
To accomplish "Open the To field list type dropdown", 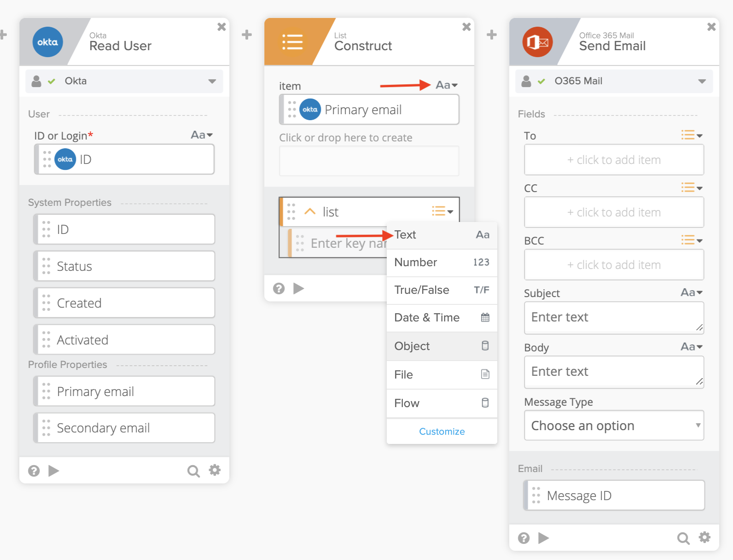I will pos(692,135).
